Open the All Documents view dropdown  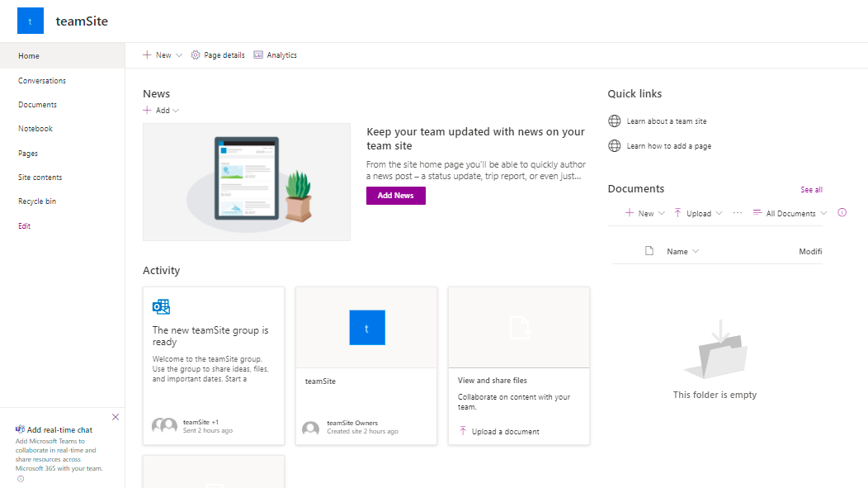coord(790,214)
